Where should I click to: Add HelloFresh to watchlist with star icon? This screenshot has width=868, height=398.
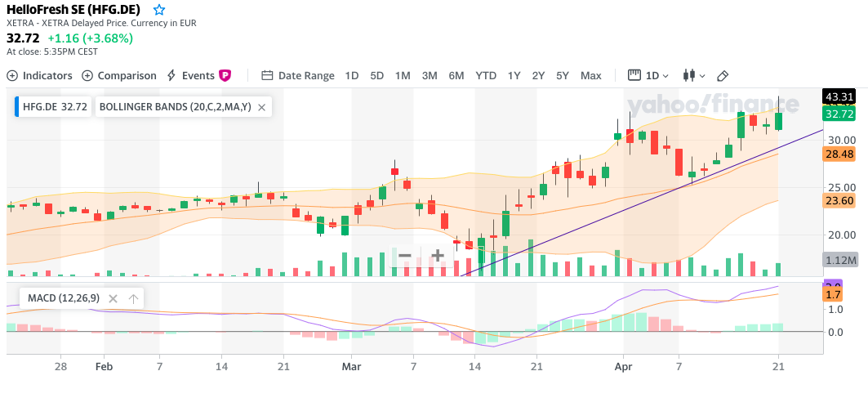point(159,10)
